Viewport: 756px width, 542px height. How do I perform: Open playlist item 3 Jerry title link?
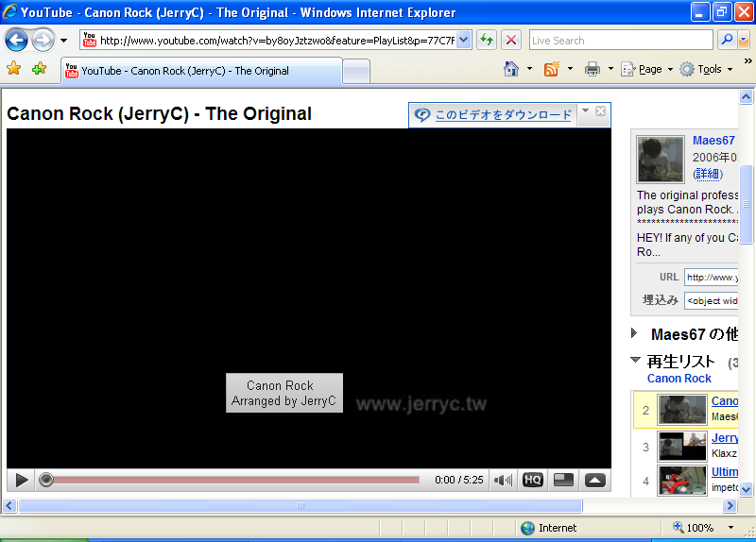coord(725,437)
